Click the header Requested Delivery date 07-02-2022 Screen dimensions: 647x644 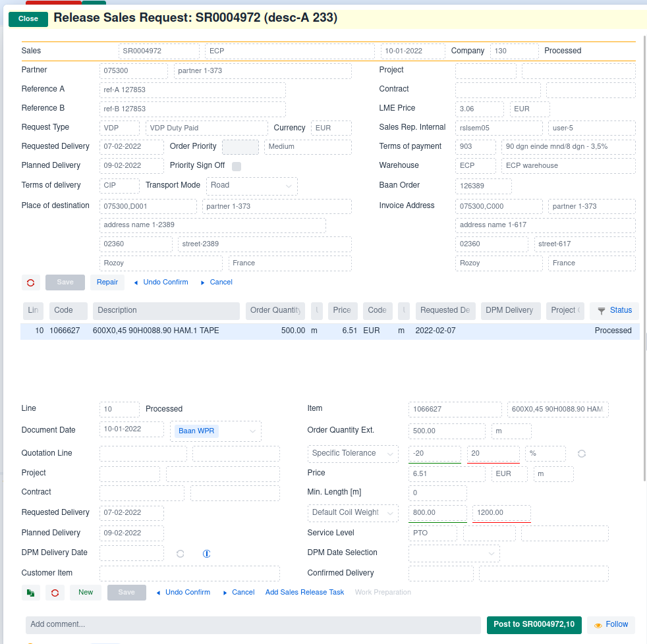(131, 147)
